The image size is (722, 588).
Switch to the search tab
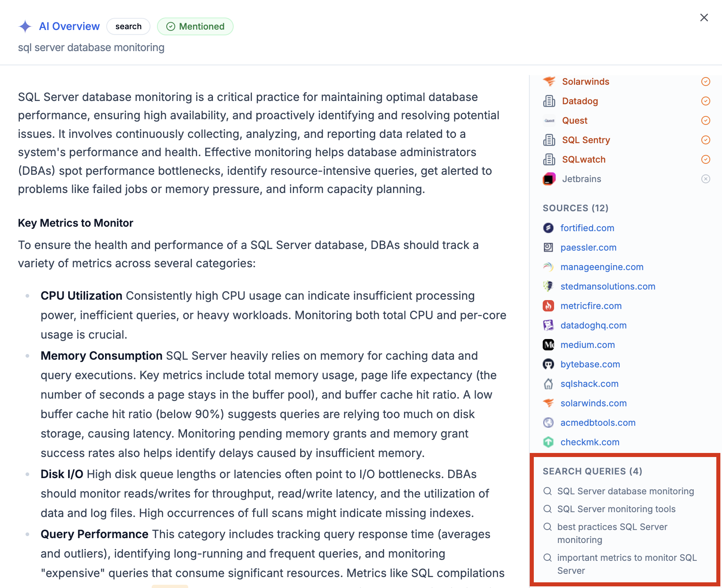(128, 26)
